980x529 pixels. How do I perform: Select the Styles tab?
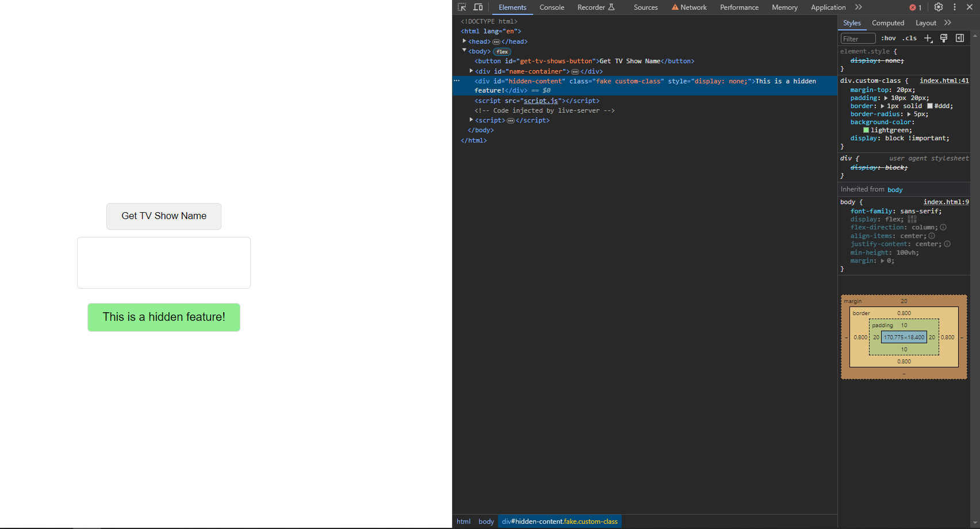(x=852, y=23)
